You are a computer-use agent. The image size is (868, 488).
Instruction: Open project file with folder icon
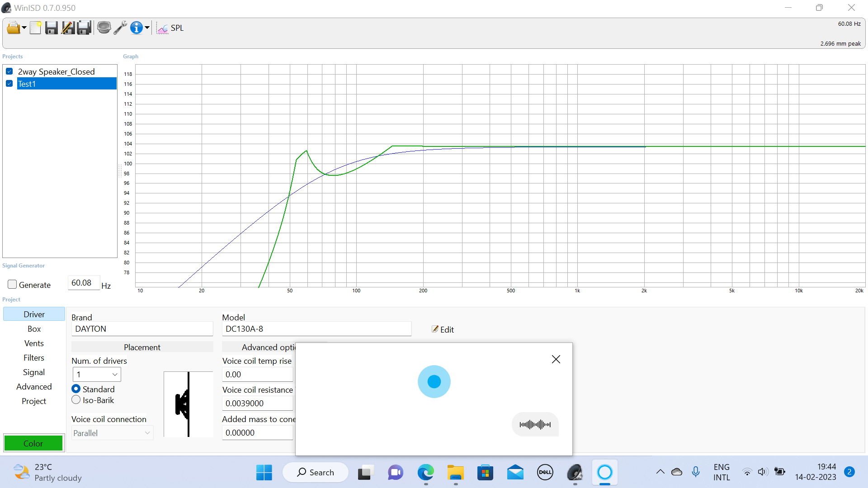tap(13, 28)
